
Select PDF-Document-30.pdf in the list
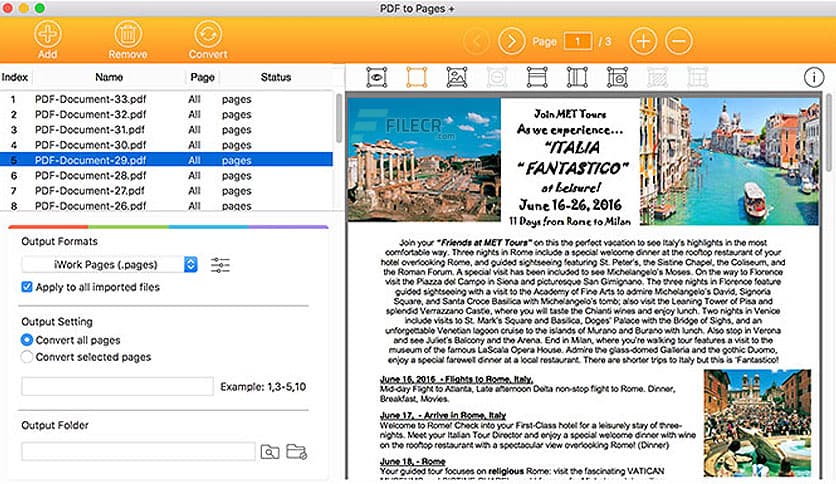[x=166, y=145]
